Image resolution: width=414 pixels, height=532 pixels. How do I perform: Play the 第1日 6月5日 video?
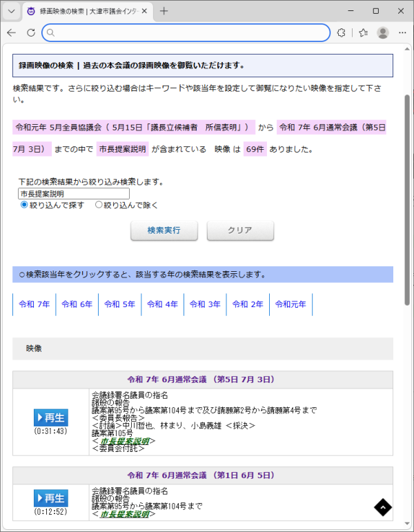50,498
